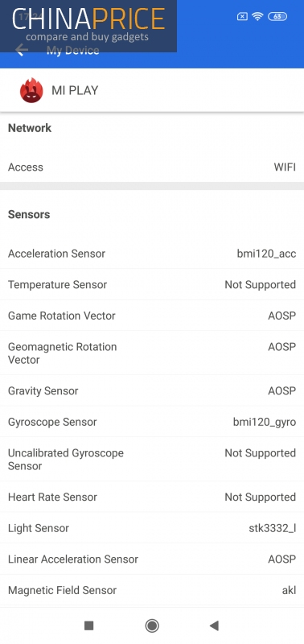
Task: Tap the AnTuTu flame logo icon
Action: click(31, 90)
